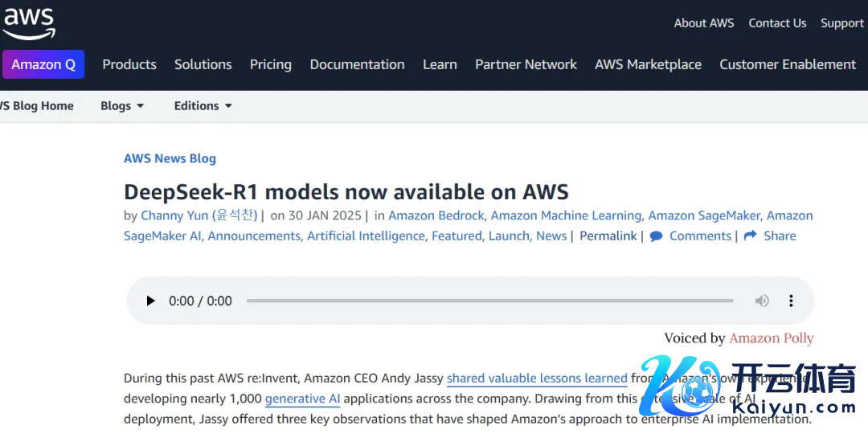
Task: Click the Share arrow icon
Action: [751, 236]
